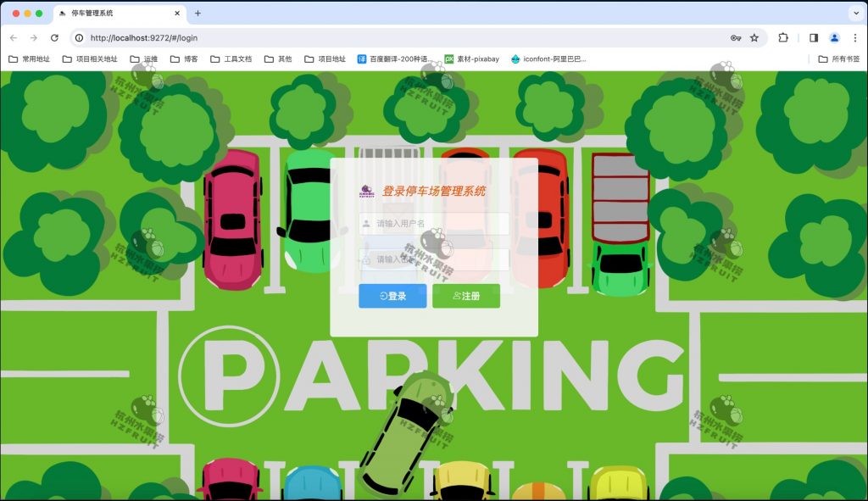Open the Chrome three-dot menu
Screen dimensions: 868x501
(x=854, y=38)
